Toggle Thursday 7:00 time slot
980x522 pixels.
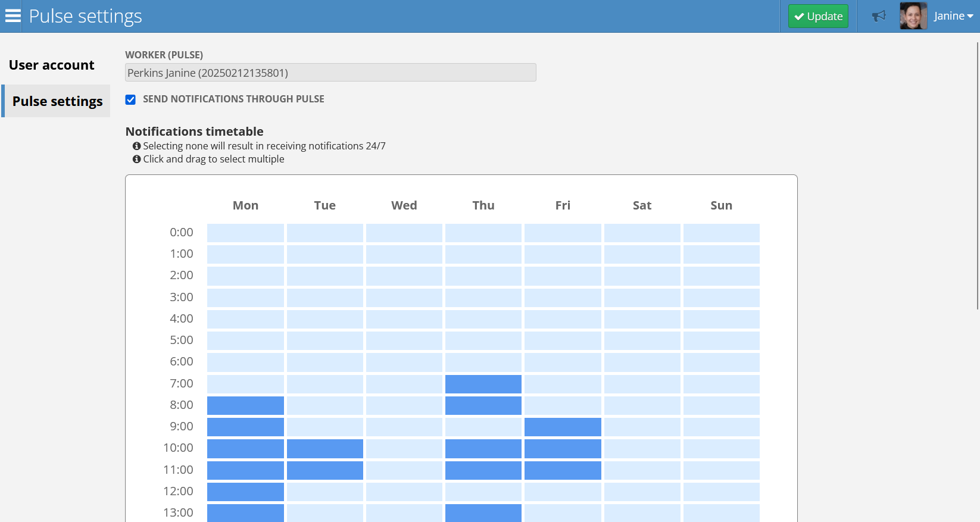click(x=483, y=384)
